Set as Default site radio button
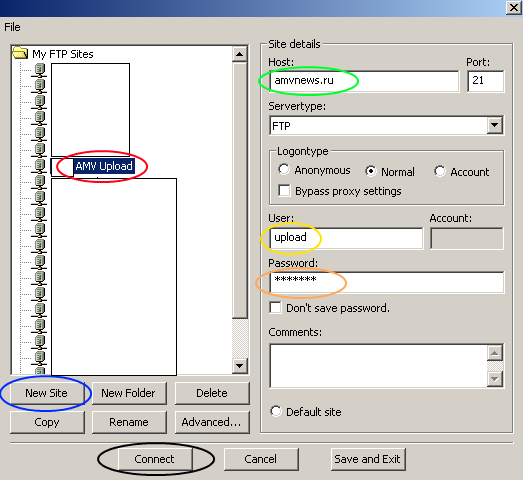523x480 pixels. (x=276, y=411)
